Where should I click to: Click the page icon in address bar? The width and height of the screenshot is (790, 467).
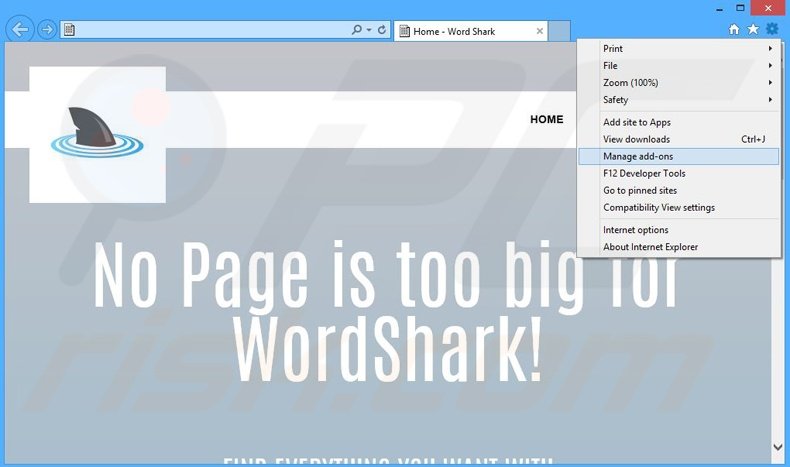(x=70, y=30)
